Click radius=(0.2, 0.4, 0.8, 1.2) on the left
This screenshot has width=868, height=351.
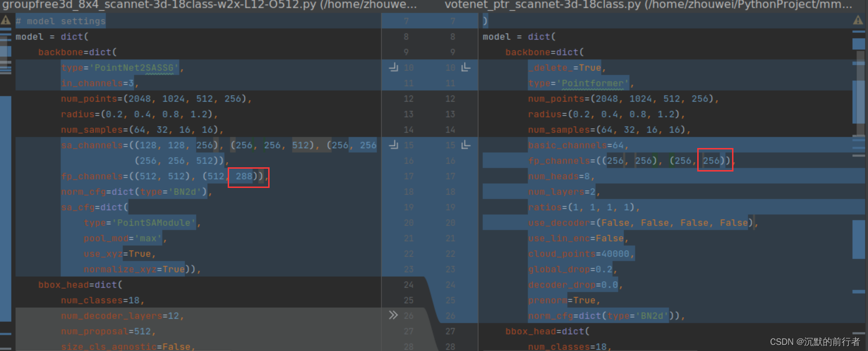(139, 114)
